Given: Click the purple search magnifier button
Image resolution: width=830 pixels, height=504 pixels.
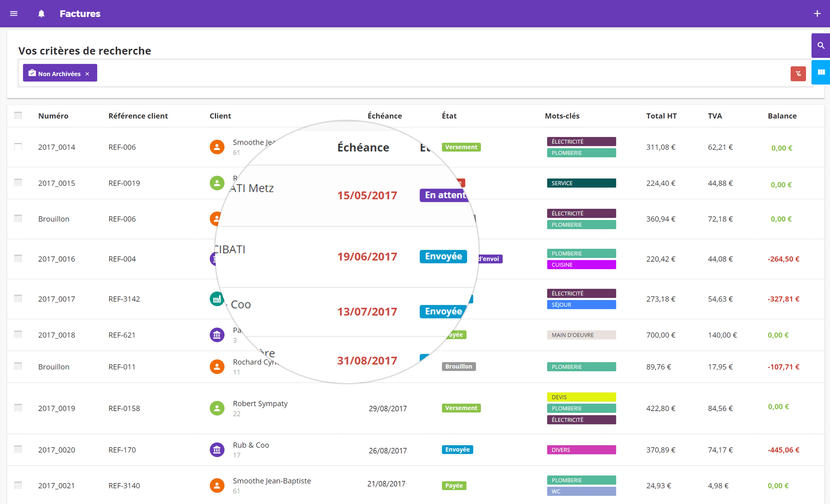Looking at the screenshot, I should 821,46.
